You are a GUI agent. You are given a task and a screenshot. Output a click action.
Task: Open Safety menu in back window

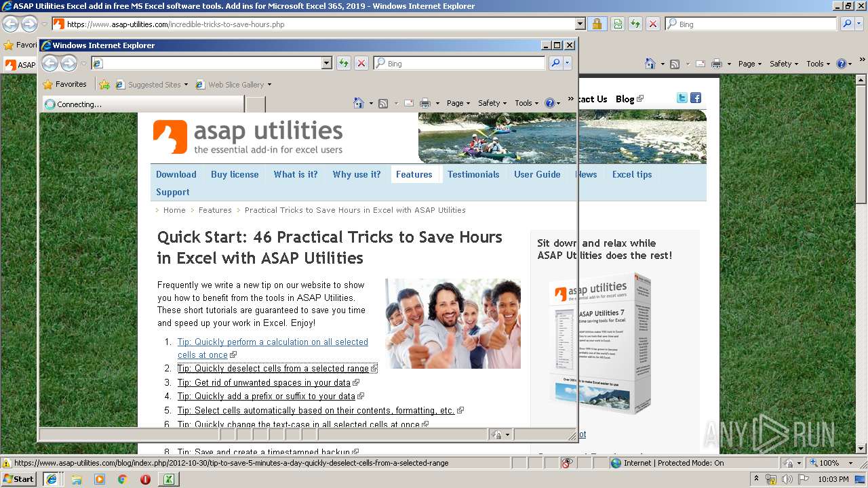(784, 64)
